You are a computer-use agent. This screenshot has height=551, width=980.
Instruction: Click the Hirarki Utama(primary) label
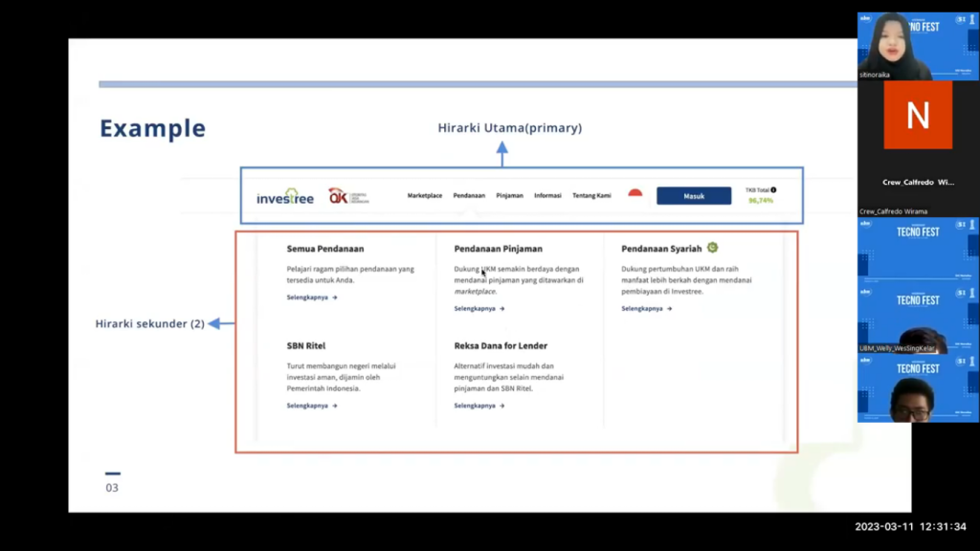pyautogui.click(x=509, y=127)
